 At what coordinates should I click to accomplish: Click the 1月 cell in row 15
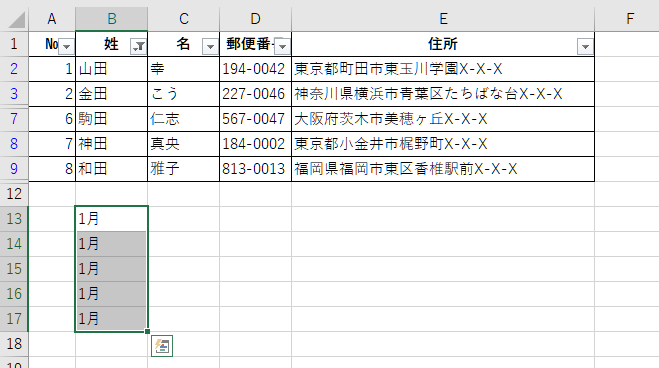coord(111,269)
